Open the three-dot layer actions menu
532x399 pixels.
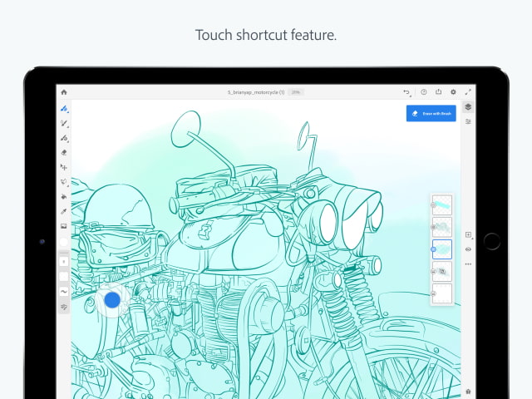coord(468,264)
